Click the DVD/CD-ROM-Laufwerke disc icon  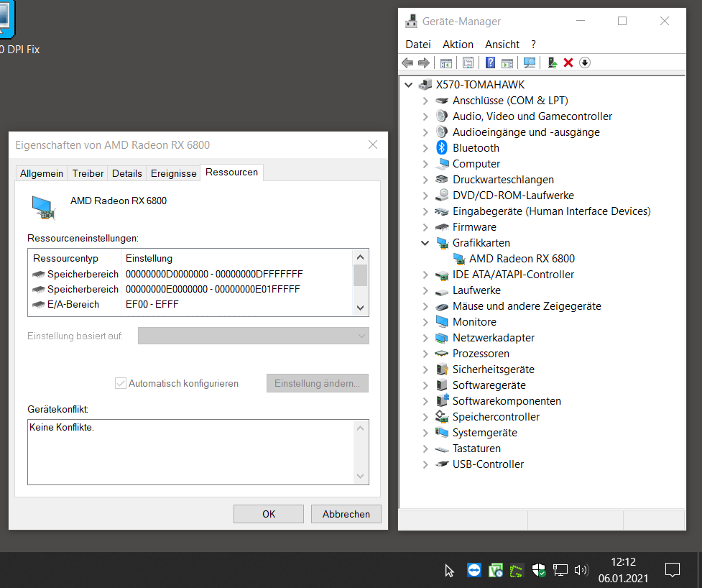click(x=442, y=196)
